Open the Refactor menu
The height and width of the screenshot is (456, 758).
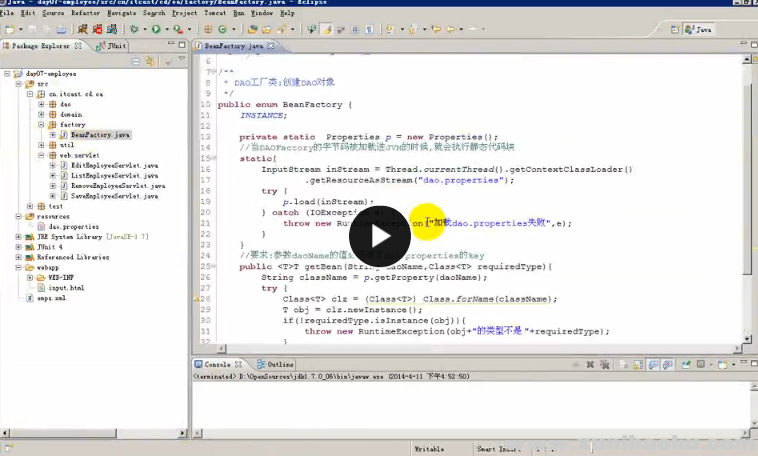pos(85,13)
